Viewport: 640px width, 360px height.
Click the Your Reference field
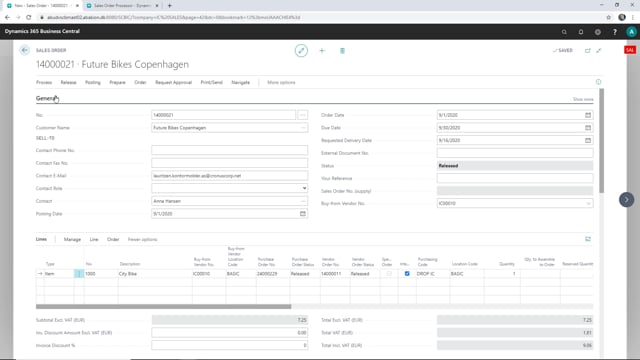pyautogui.click(x=515, y=178)
